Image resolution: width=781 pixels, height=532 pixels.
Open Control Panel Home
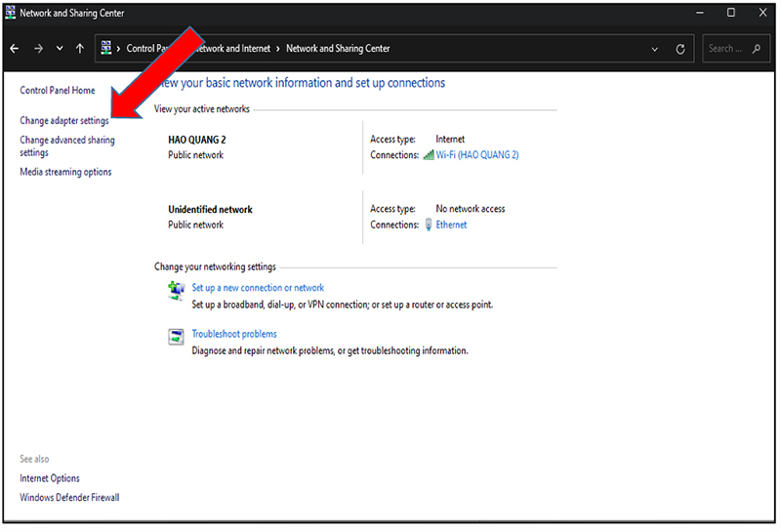[58, 90]
